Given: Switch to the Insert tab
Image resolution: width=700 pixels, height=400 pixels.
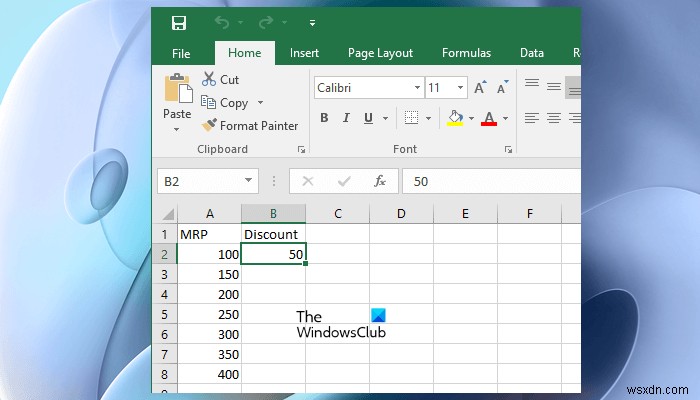Looking at the screenshot, I should (304, 53).
